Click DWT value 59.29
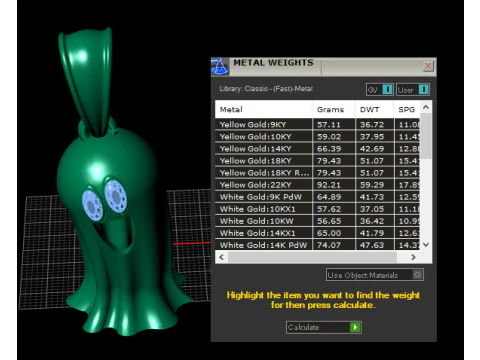 point(372,185)
